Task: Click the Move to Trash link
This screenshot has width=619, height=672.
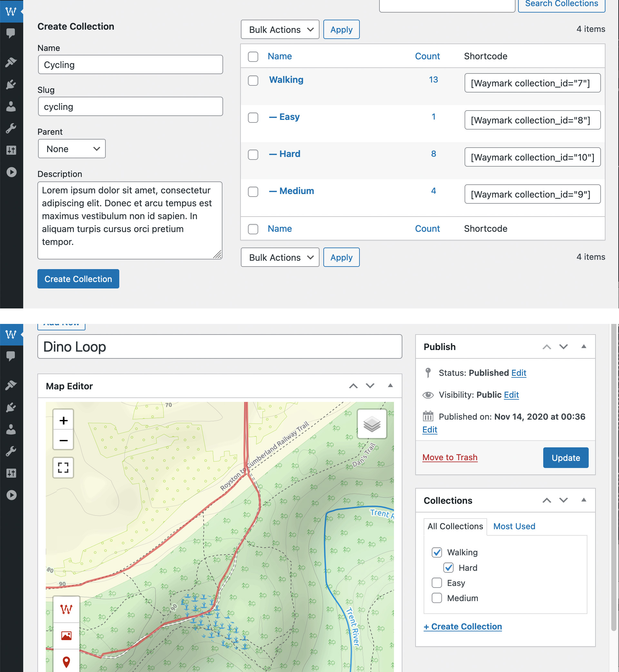Action: click(x=449, y=457)
